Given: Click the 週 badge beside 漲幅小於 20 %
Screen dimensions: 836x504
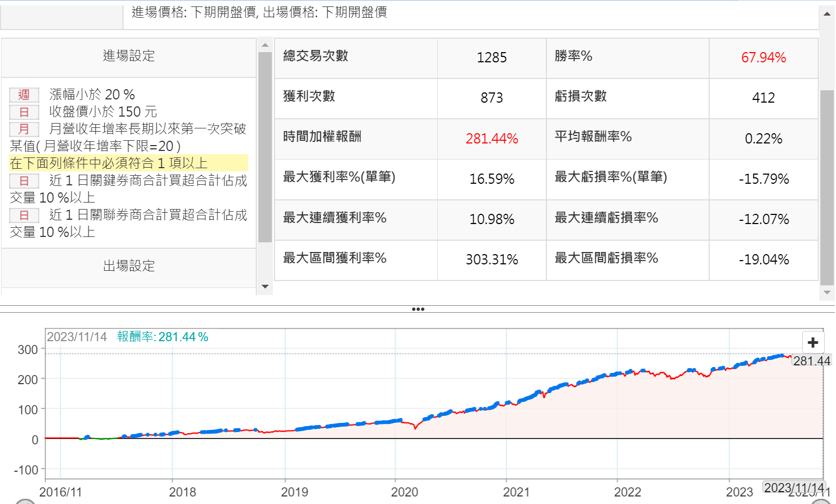Looking at the screenshot, I should coord(24,95).
